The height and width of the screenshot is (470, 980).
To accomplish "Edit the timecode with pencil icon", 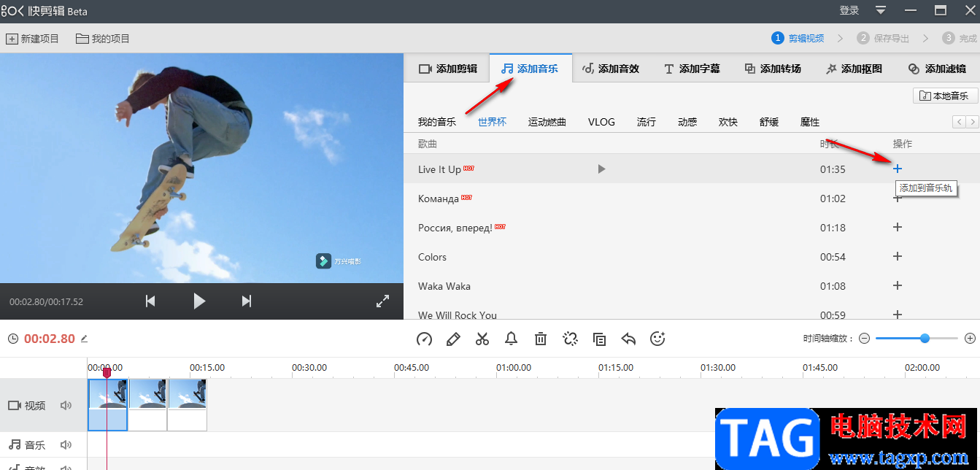I will (x=84, y=339).
